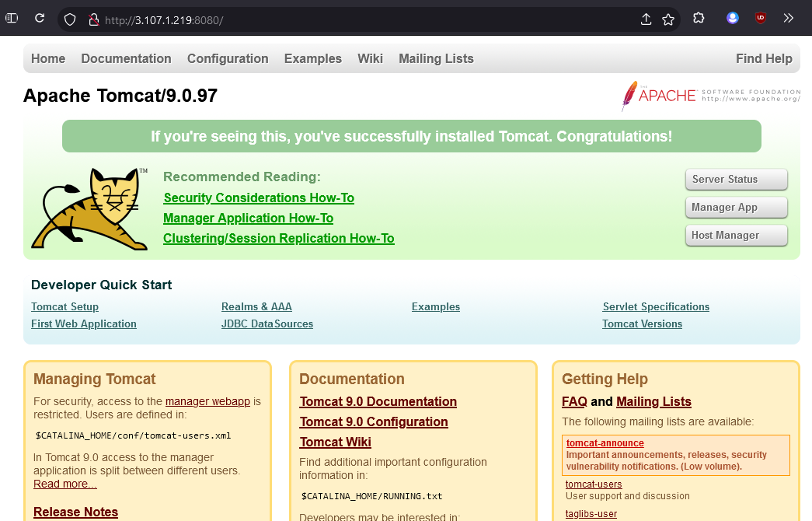Screen dimensions: 812x521
Task: Open the tomcat-announce mailing list link
Action: pyautogui.click(x=605, y=443)
